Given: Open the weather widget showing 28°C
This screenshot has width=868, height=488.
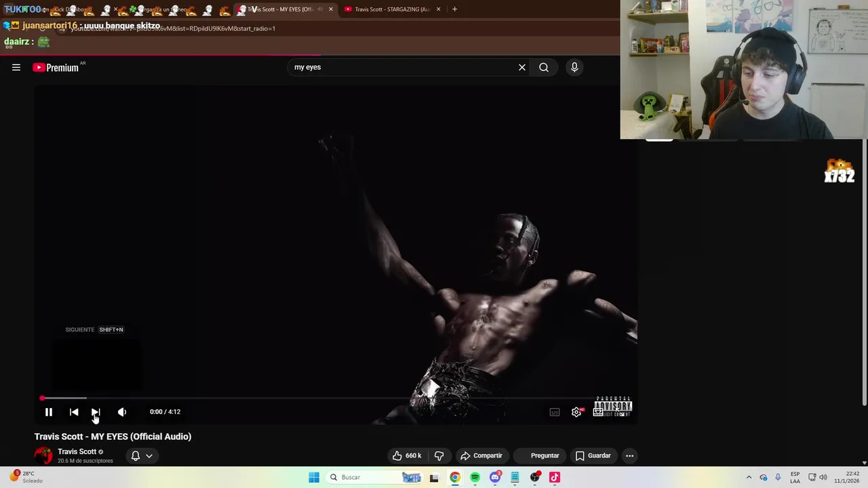Looking at the screenshot, I should pyautogui.click(x=27, y=477).
